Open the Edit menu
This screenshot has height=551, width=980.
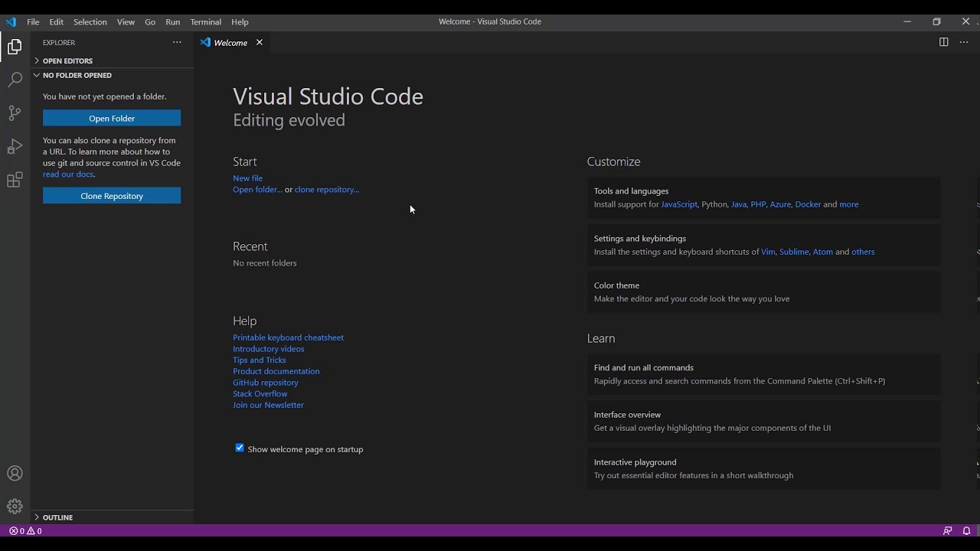[x=57, y=21]
